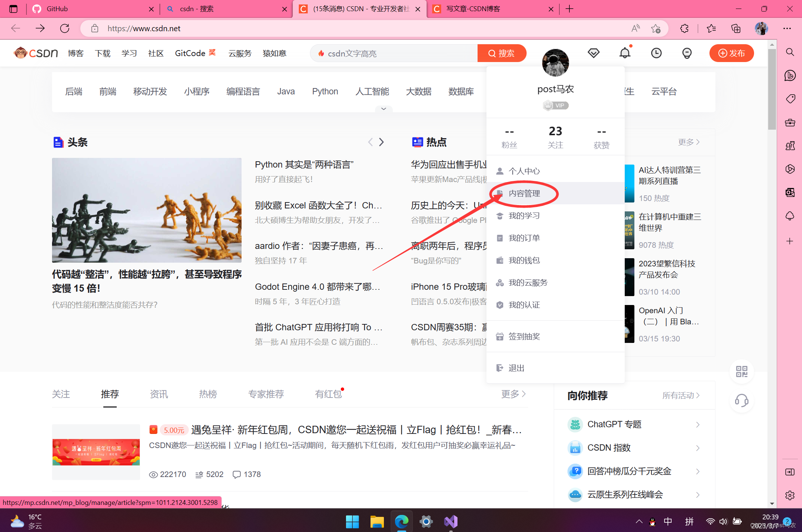Open the 我的订单 menu entry
802x532 pixels.
tap(556, 238)
